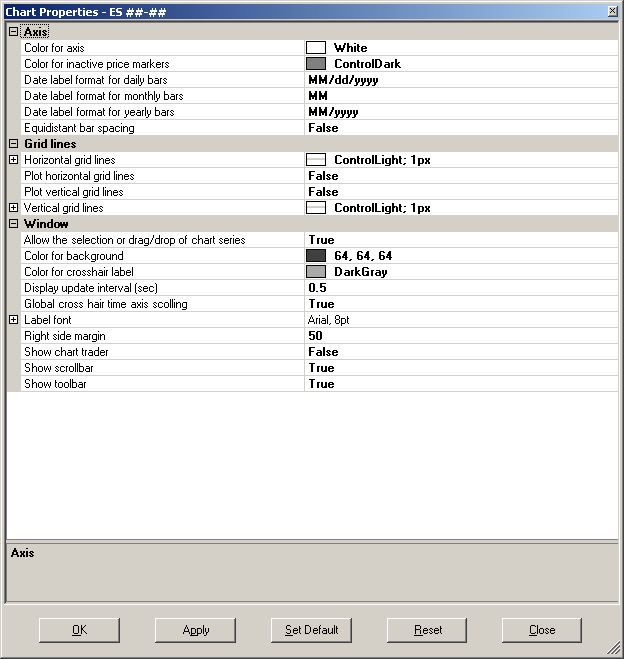
Task: Select the Plot horizontal grid lines False value
Action: coord(323,176)
